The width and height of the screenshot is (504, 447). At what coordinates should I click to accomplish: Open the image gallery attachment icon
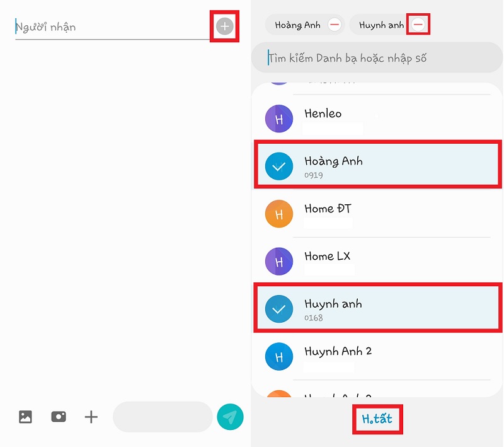pos(25,417)
